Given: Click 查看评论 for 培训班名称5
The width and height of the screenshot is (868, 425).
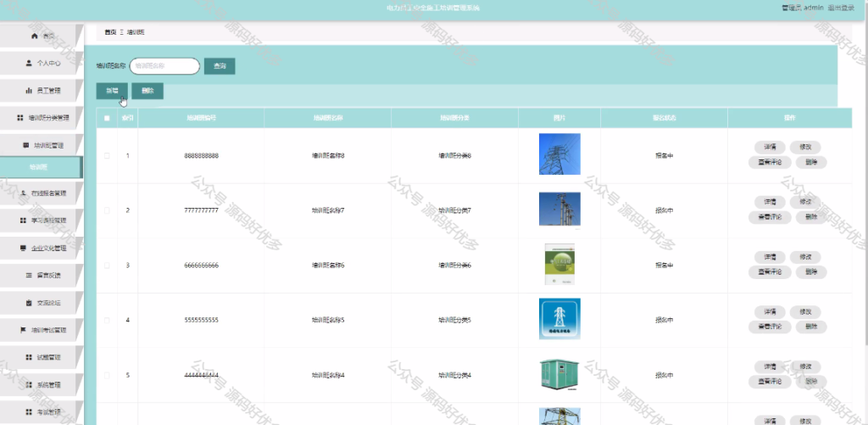Looking at the screenshot, I should click(770, 327).
